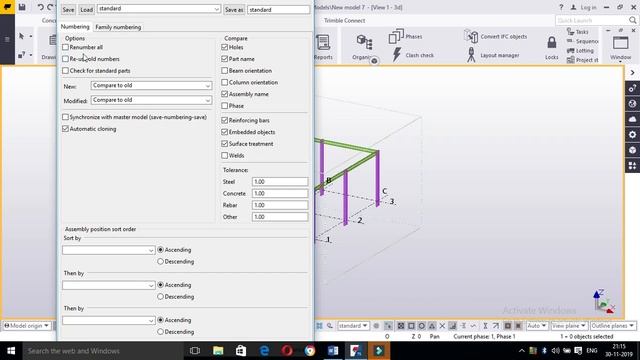640x360 pixels.
Task: Open Locks tool
Action: click(x=551, y=47)
